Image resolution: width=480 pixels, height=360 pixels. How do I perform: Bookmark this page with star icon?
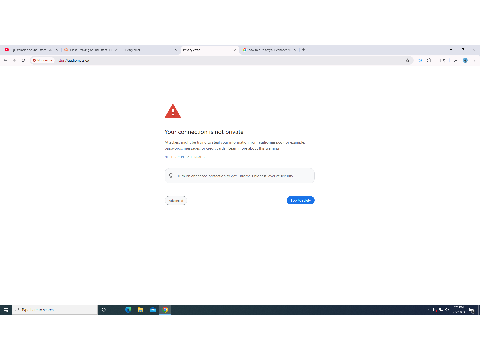tap(407, 60)
